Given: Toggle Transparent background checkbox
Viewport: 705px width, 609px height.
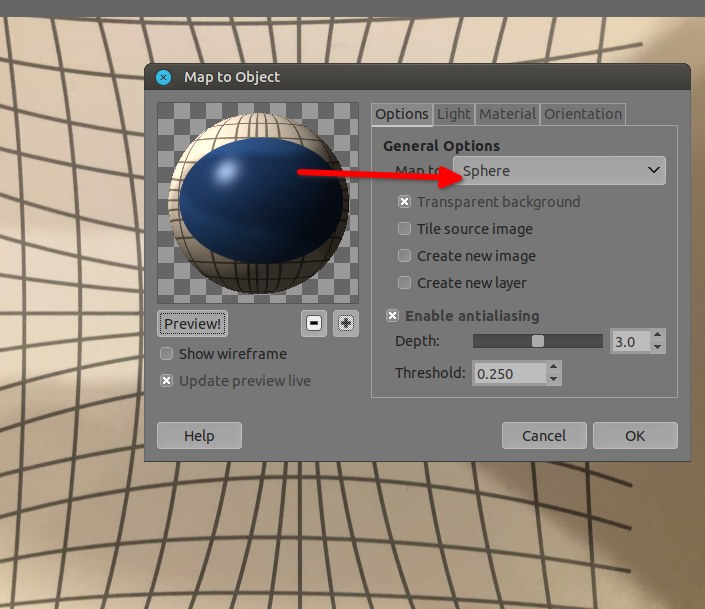Looking at the screenshot, I should (x=404, y=202).
